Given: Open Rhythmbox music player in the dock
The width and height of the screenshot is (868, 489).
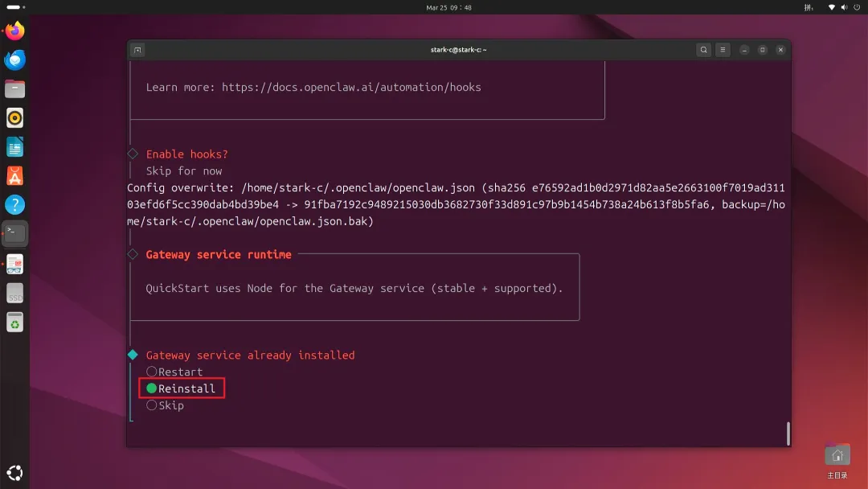Looking at the screenshot, I should click(x=15, y=118).
